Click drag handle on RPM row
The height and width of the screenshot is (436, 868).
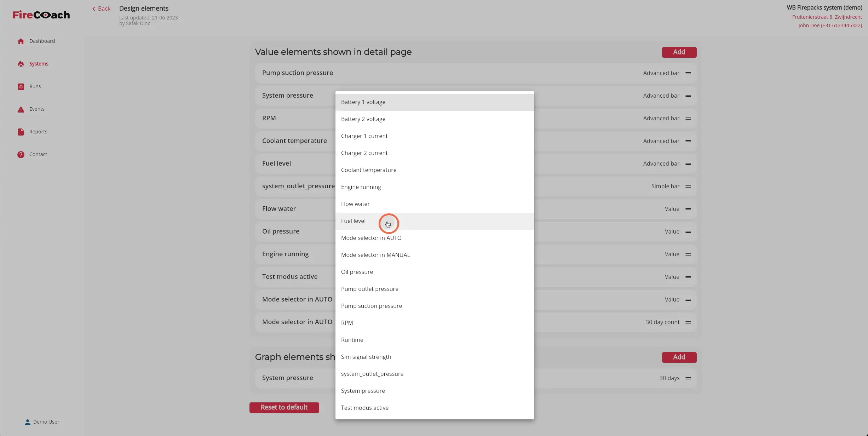688,119
